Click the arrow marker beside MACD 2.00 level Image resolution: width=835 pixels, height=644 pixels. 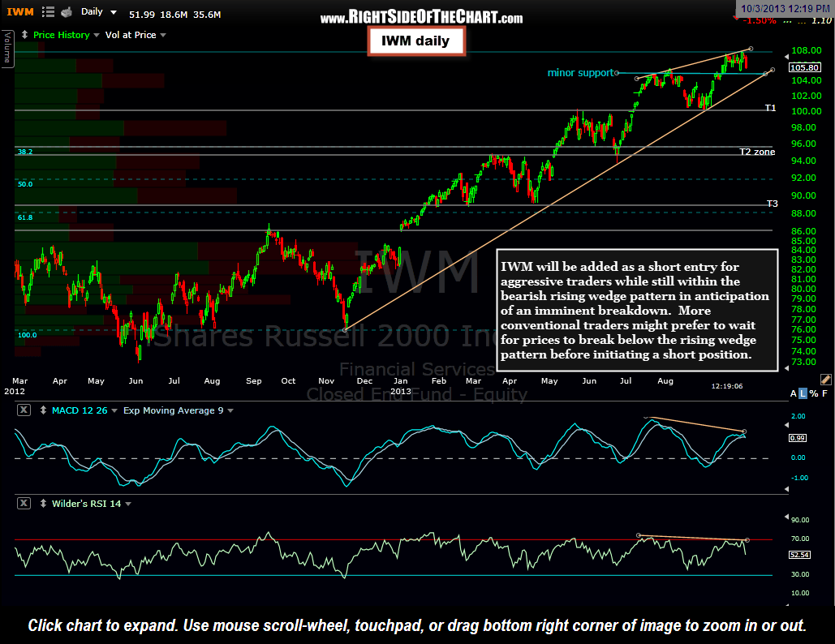tap(786, 425)
